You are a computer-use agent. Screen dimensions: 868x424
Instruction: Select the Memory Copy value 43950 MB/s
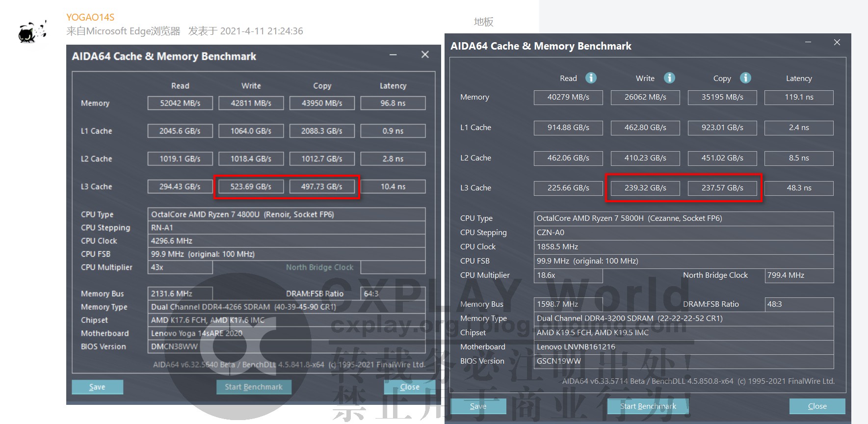322,103
